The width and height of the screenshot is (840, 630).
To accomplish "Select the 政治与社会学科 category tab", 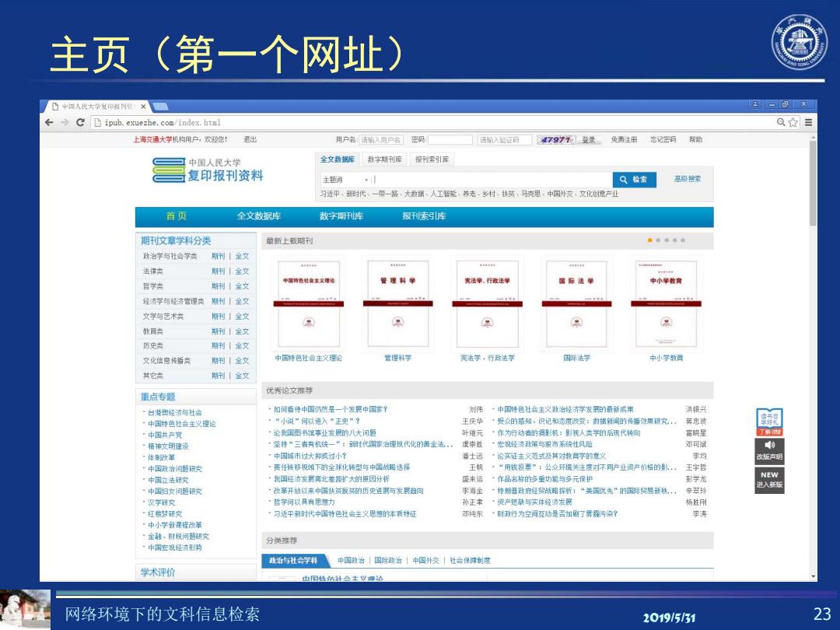I will pyautogui.click(x=294, y=560).
